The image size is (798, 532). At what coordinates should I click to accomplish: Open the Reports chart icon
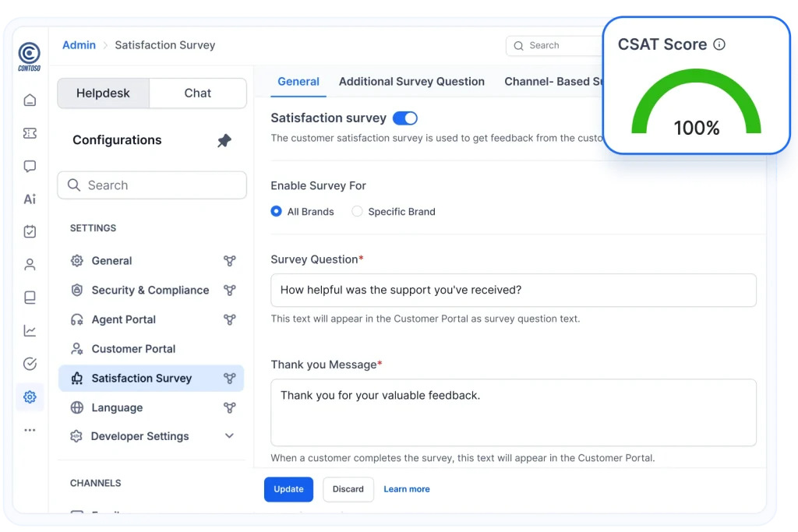30,330
